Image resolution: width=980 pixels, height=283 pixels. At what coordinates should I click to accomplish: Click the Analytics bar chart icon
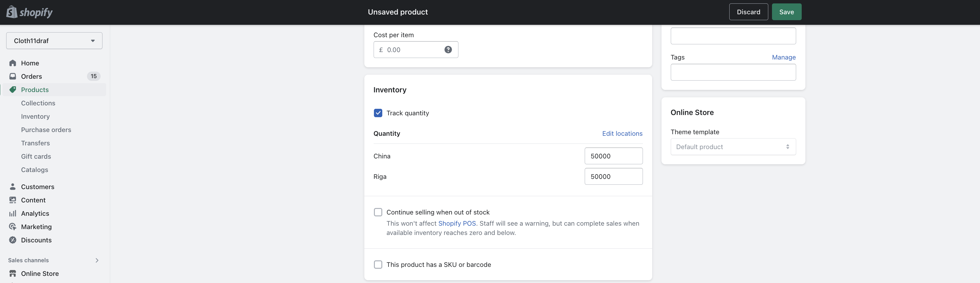tap(13, 213)
